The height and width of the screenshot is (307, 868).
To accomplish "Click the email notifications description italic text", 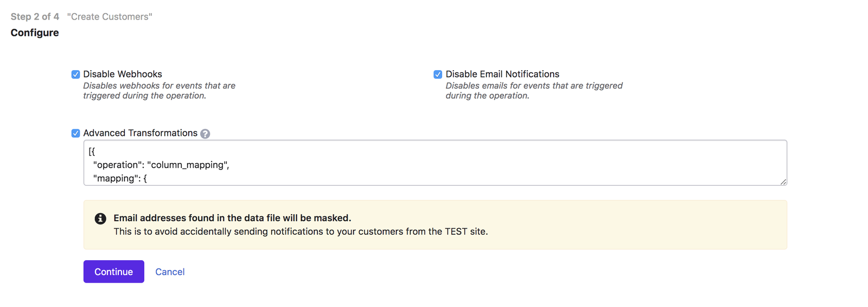I will pos(534,91).
